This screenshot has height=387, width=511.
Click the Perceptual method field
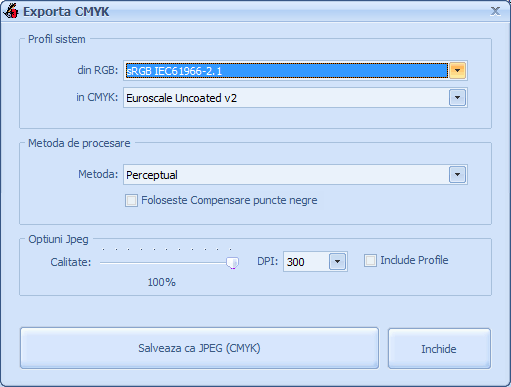[x=286, y=175]
